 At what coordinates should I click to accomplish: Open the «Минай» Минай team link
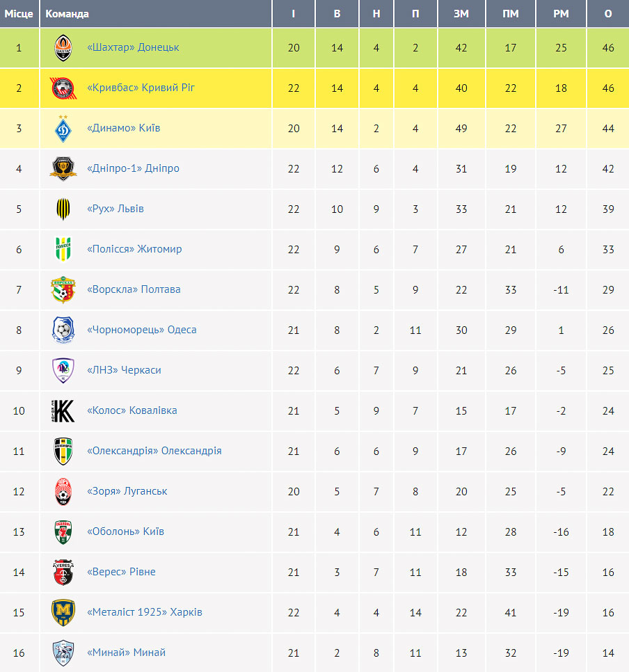pos(126,653)
